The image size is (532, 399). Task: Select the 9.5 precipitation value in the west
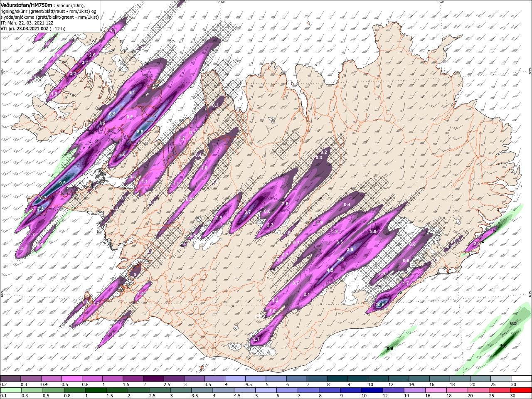coord(63,183)
